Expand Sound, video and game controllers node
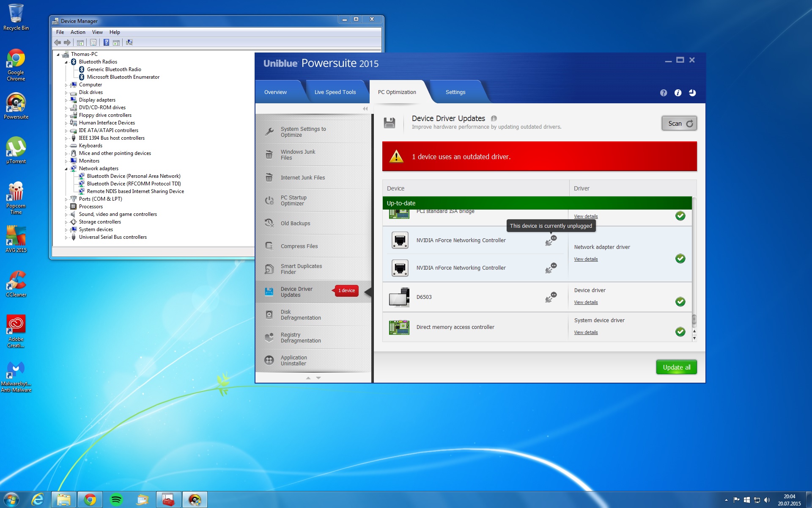812x508 pixels. [66, 215]
